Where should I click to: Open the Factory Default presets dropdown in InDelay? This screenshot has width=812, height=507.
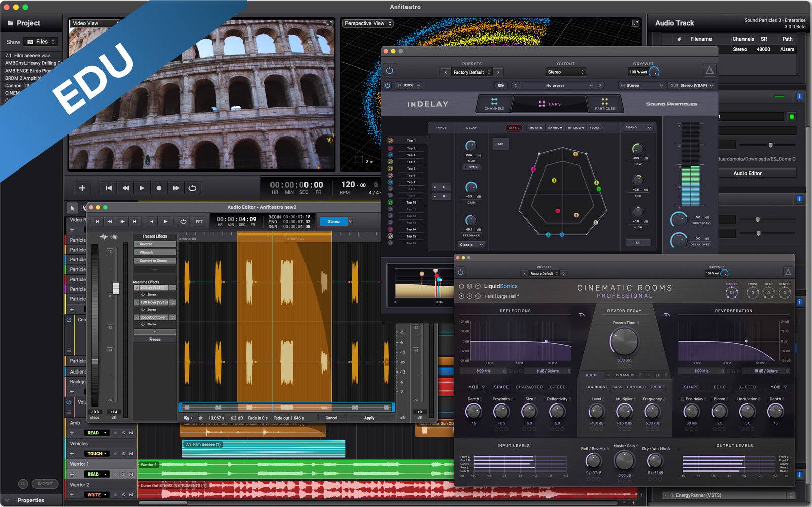point(471,72)
